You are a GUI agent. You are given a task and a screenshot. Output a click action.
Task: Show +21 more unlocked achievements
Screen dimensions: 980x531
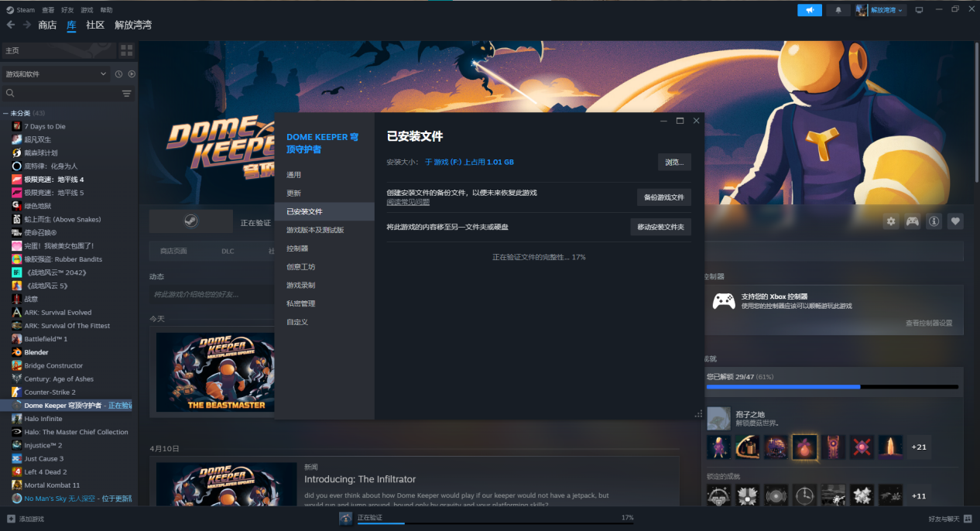pyautogui.click(x=919, y=447)
